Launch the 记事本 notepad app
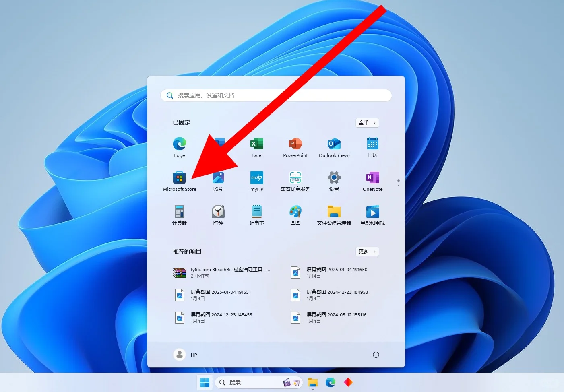The height and width of the screenshot is (392, 564). pyautogui.click(x=257, y=215)
